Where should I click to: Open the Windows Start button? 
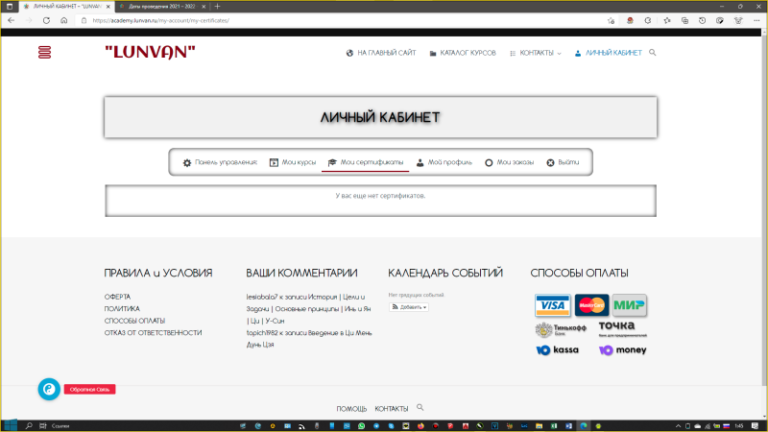point(10,426)
